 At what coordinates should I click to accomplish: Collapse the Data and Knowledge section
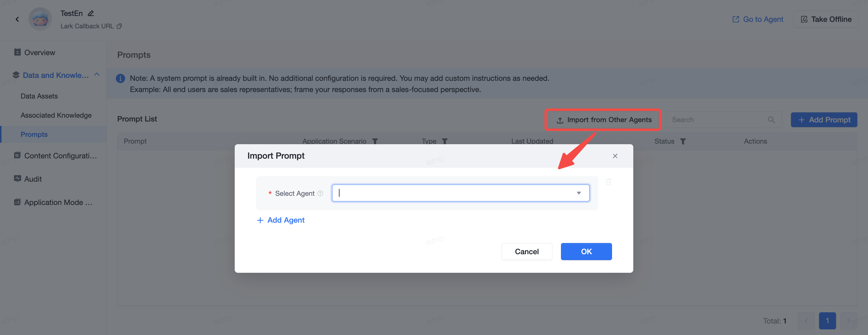click(x=97, y=75)
